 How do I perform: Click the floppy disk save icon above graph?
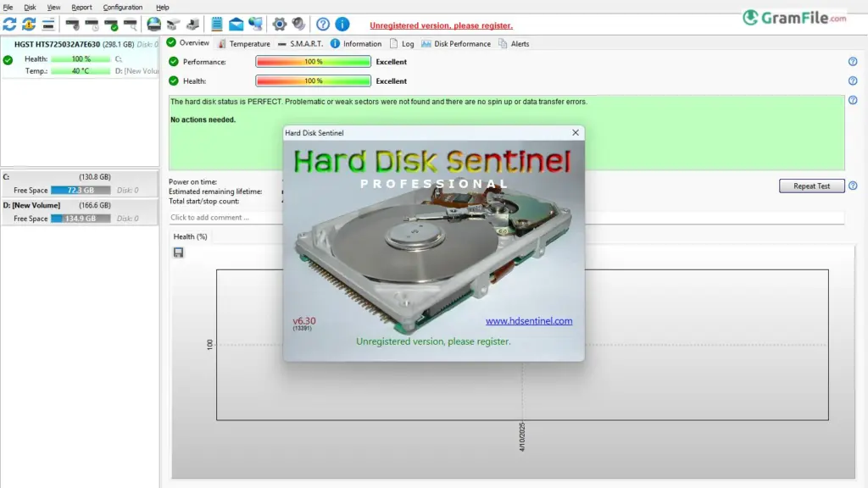(x=179, y=252)
